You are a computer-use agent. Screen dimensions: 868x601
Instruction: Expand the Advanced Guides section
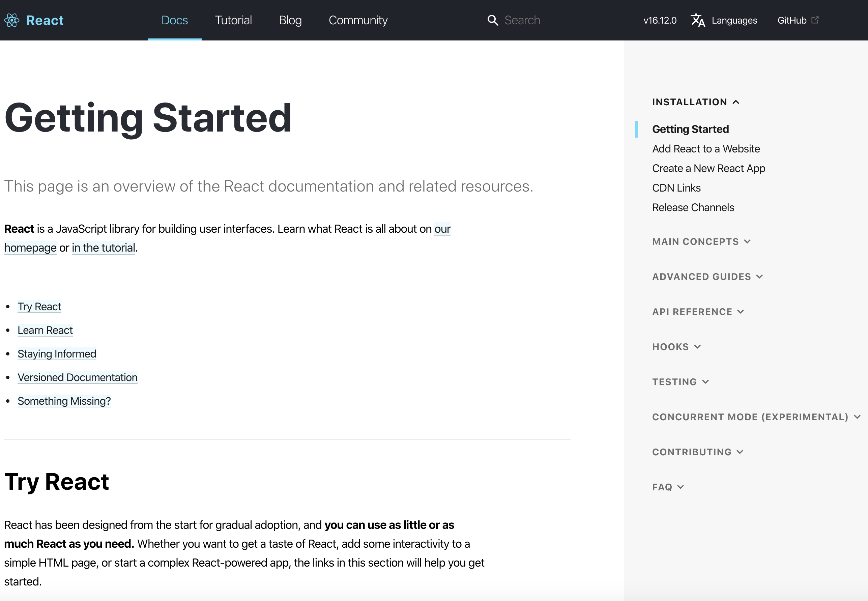click(x=707, y=277)
